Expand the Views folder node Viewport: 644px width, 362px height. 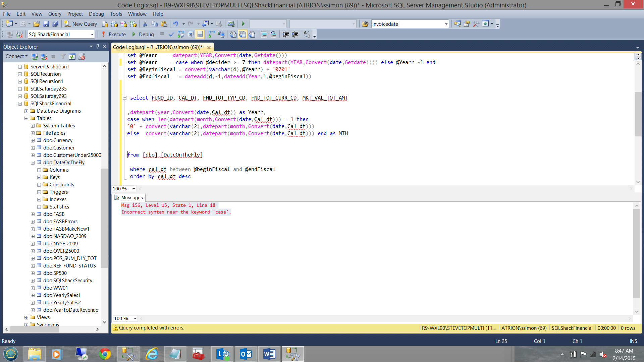pos(26,317)
